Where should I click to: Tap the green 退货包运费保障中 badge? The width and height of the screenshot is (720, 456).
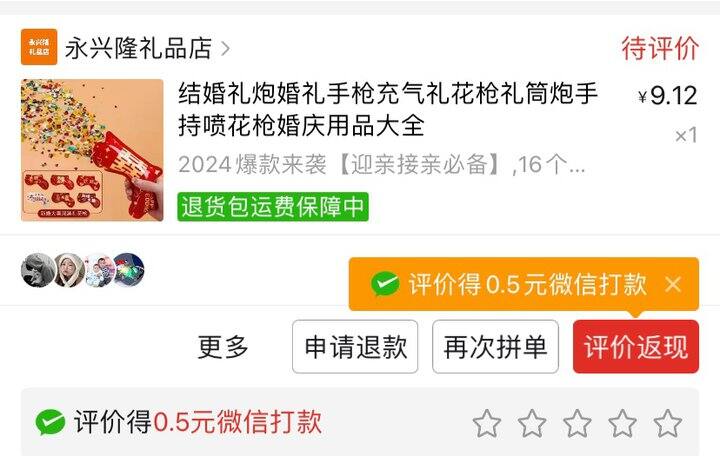click(x=273, y=207)
